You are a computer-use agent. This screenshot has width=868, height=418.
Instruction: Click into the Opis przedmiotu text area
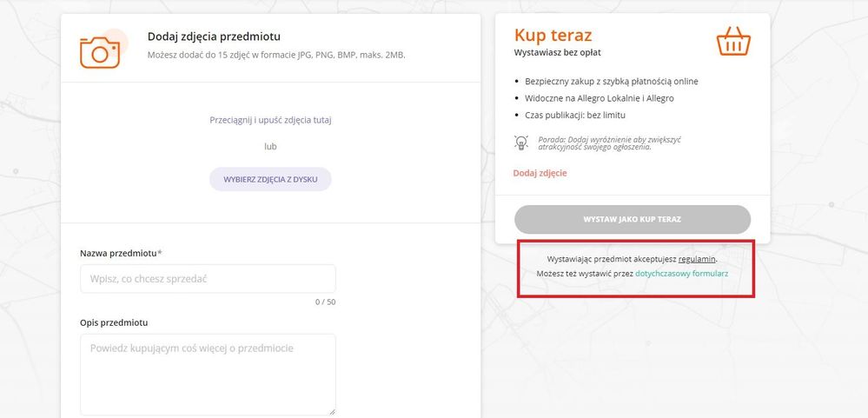pyautogui.click(x=208, y=374)
